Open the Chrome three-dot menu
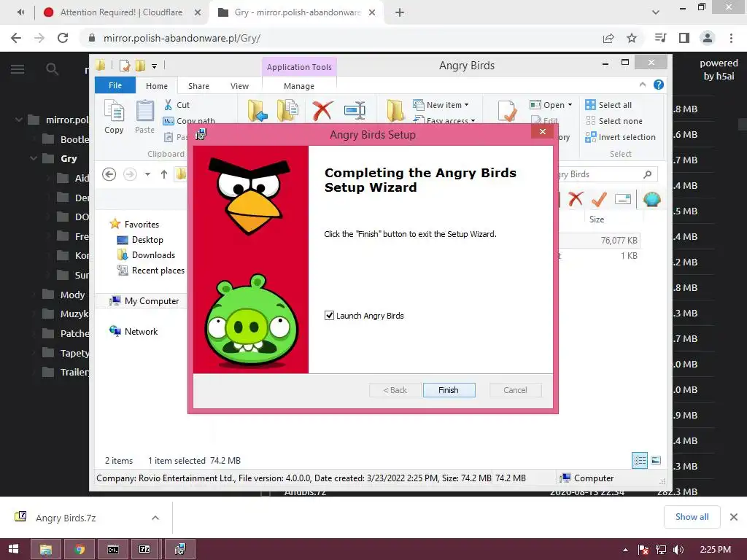The width and height of the screenshot is (747, 560). [x=731, y=38]
